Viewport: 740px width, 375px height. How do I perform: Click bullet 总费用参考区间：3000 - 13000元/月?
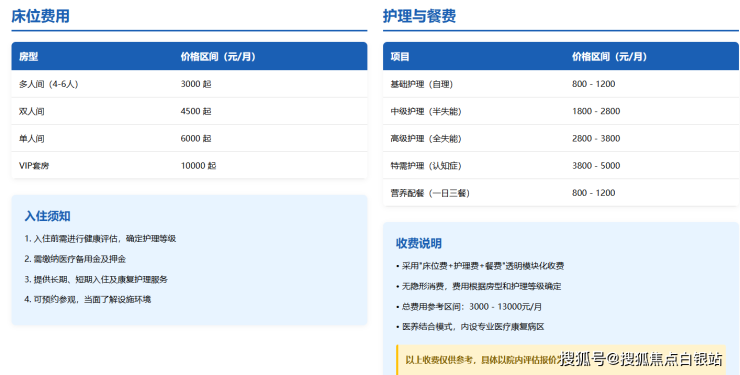click(x=469, y=307)
